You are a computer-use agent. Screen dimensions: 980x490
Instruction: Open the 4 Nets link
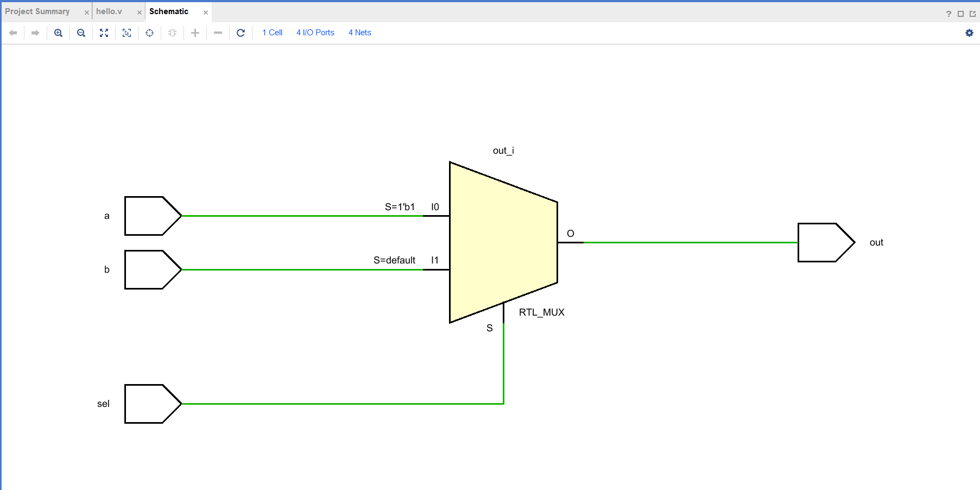360,33
